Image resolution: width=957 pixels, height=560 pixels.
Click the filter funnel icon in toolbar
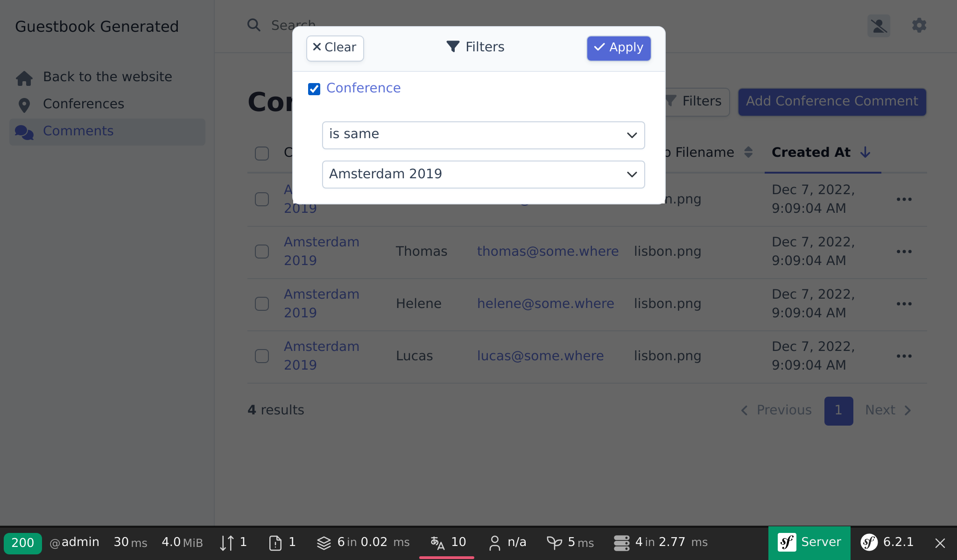coord(672,101)
